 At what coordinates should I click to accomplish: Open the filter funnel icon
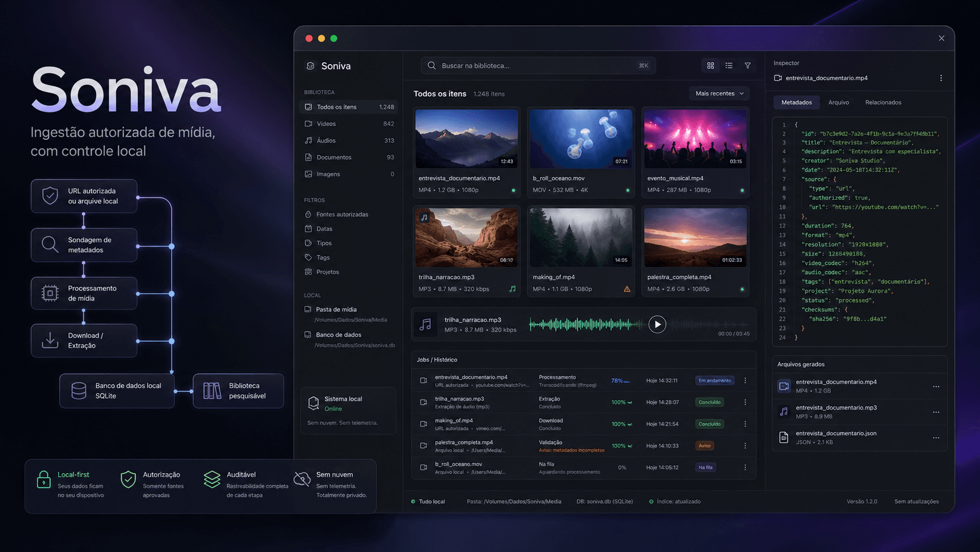click(748, 66)
